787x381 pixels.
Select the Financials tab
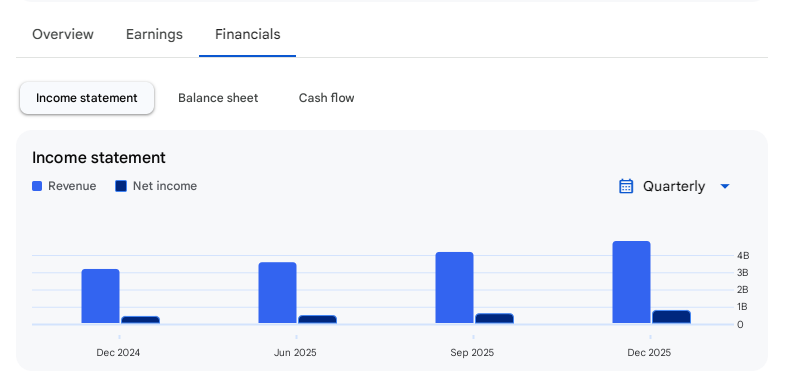click(x=247, y=34)
